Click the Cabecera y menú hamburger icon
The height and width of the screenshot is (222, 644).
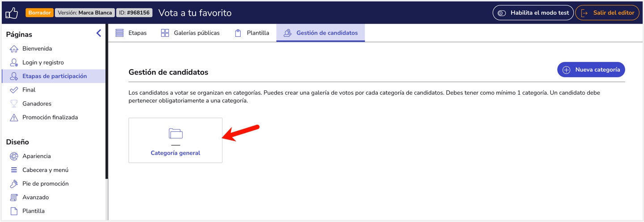[14, 170]
